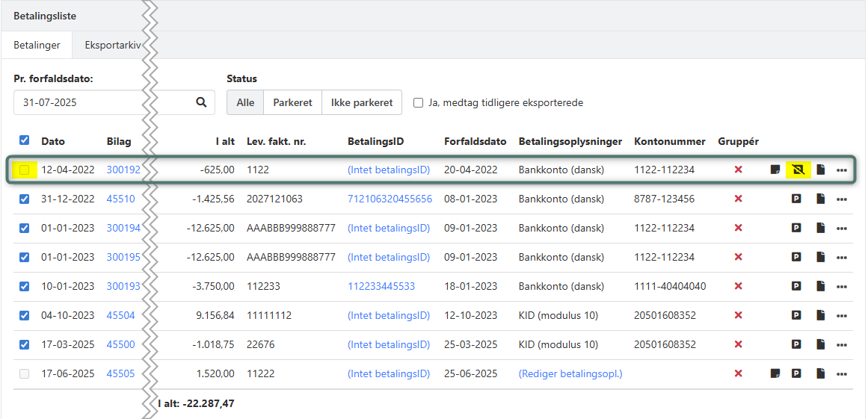Switch to the Eksportarkiv tab

coord(112,45)
